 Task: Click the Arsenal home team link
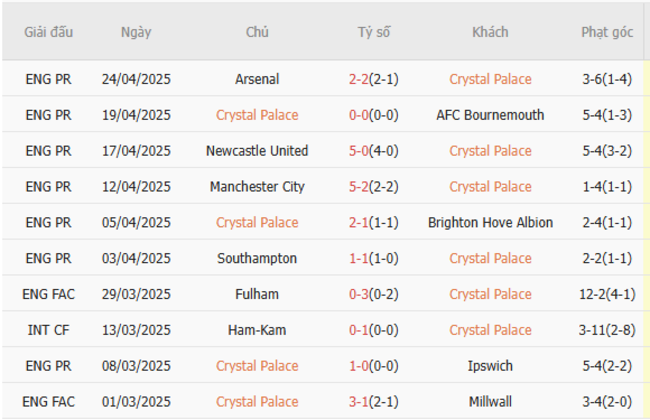point(257,79)
